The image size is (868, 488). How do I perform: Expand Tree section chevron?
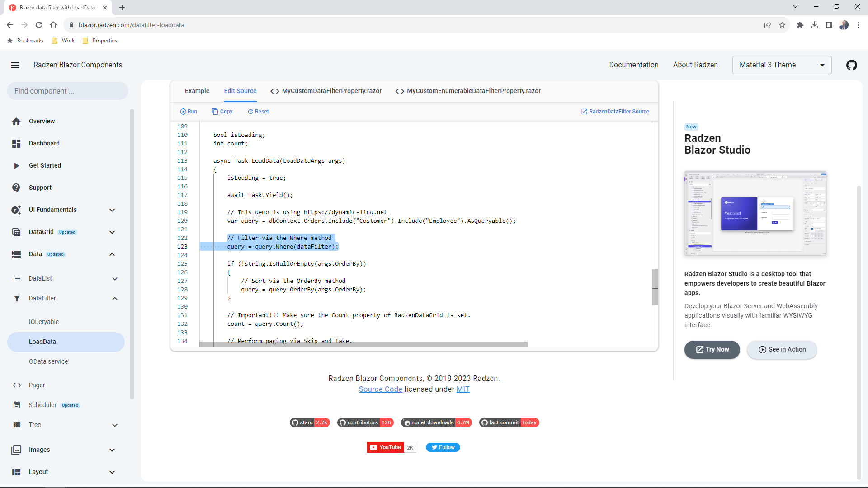[115, 425]
